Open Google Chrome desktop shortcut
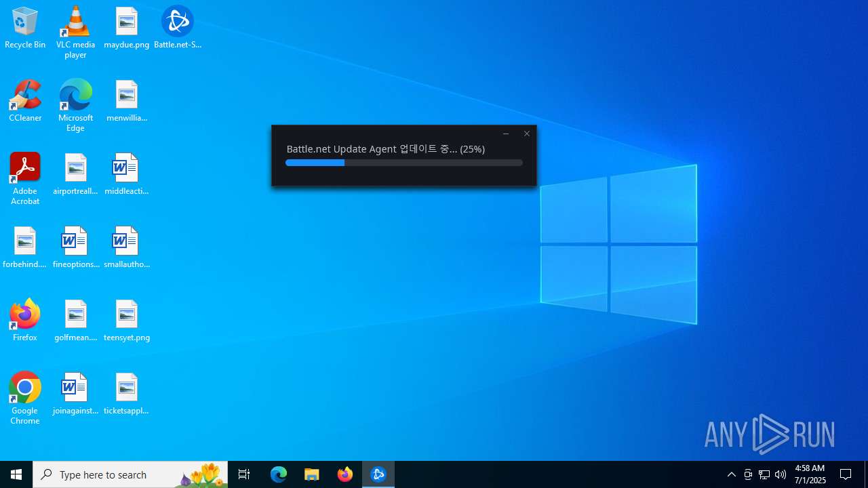This screenshot has height=488, width=868. [x=25, y=399]
